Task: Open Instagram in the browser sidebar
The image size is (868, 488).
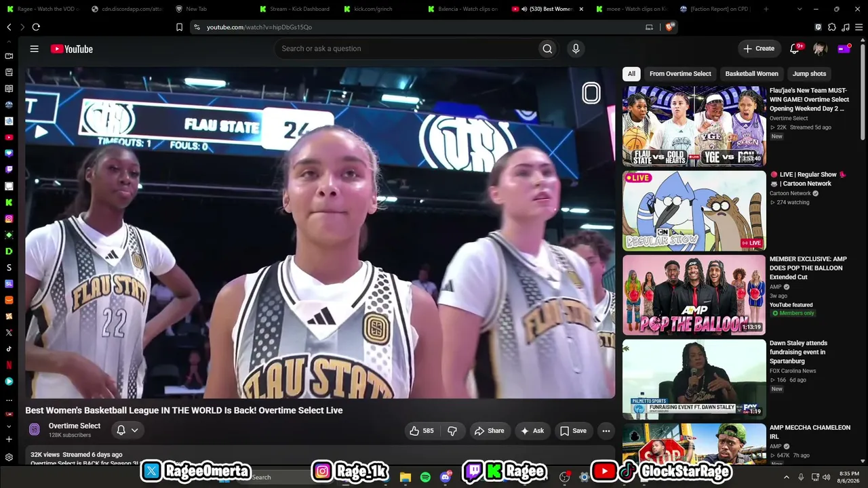Action: pos(9,219)
